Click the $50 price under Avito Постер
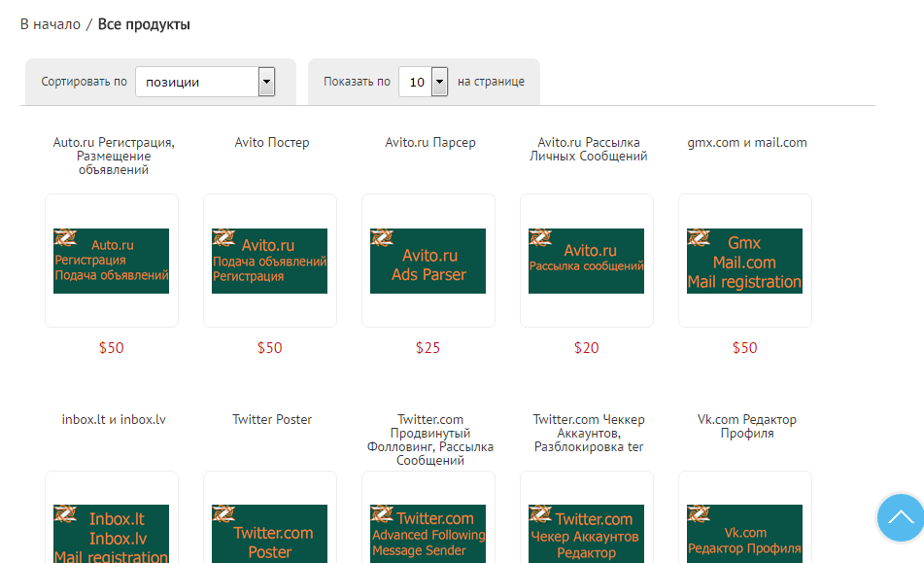 point(270,348)
